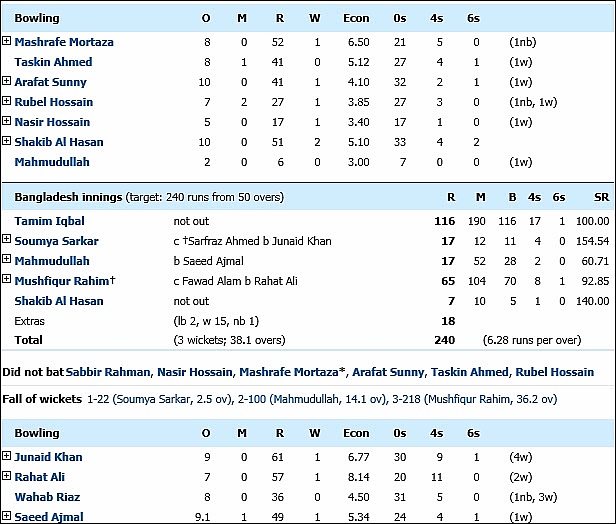The image size is (616, 524).
Task: Click plus icon beside Junaid Khan
Action: [6, 456]
